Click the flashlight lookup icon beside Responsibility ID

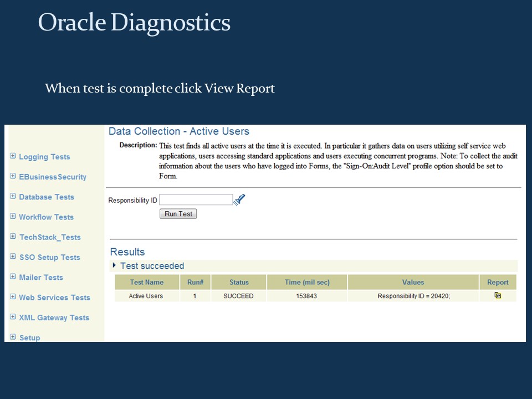click(239, 199)
